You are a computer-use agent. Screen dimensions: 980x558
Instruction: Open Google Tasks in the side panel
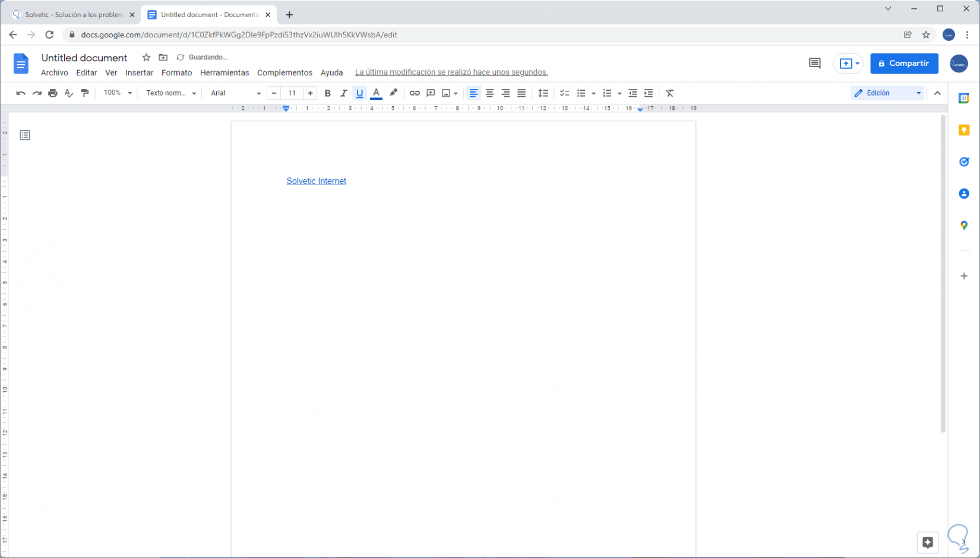tap(964, 162)
